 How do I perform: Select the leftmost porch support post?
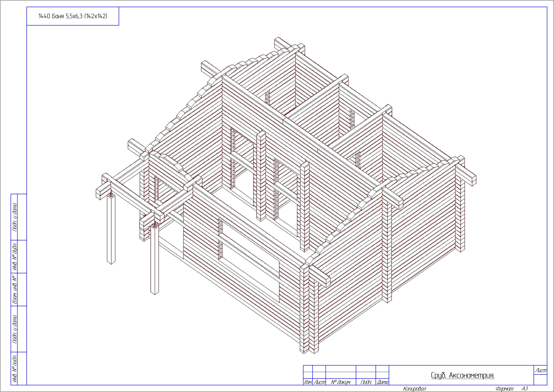pos(111,229)
